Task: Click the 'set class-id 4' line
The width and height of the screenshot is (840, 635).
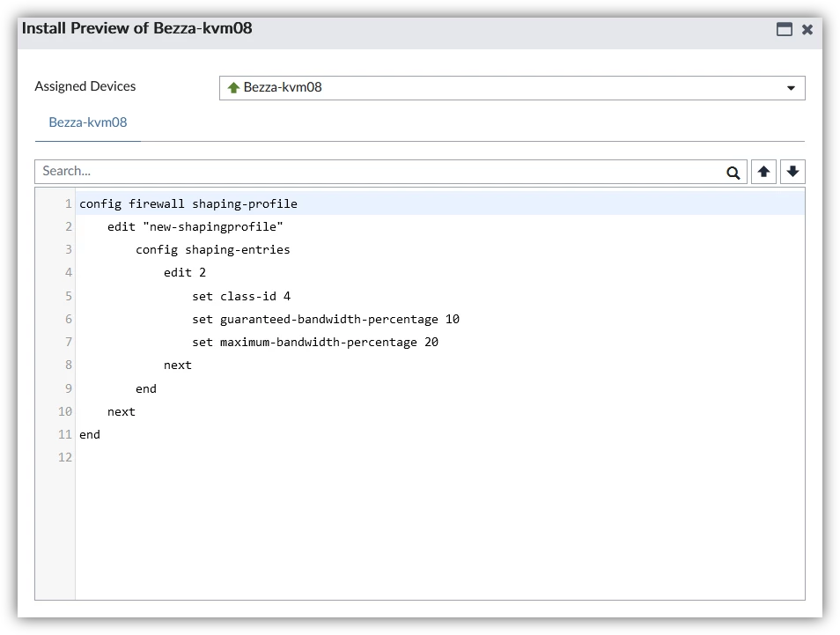Action: tap(241, 296)
